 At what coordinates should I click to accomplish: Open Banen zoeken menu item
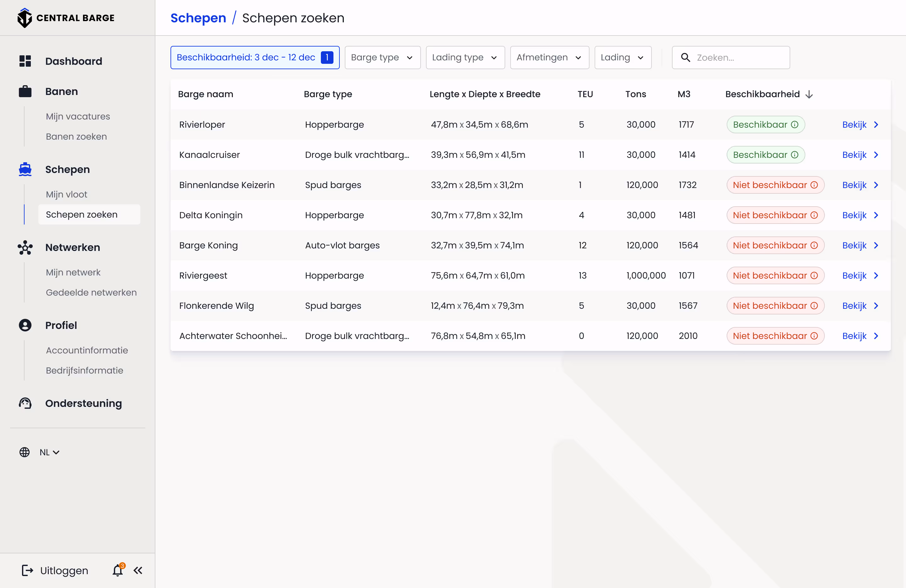click(x=76, y=136)
